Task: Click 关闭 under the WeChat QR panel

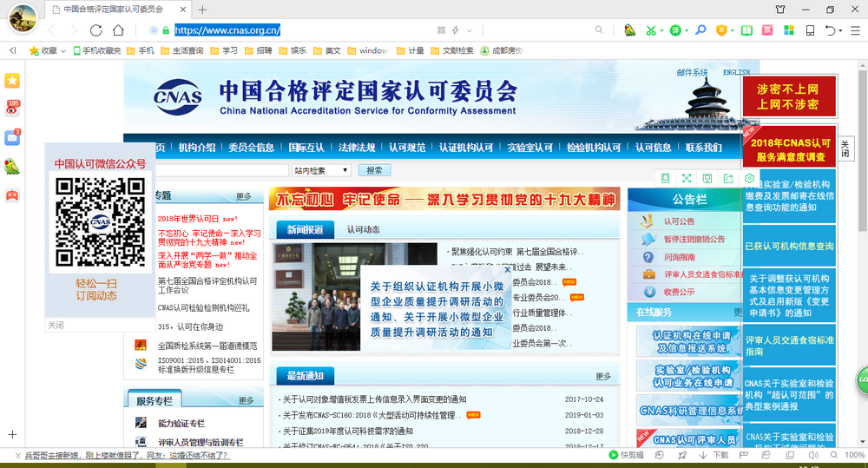Action: [56, 325]
